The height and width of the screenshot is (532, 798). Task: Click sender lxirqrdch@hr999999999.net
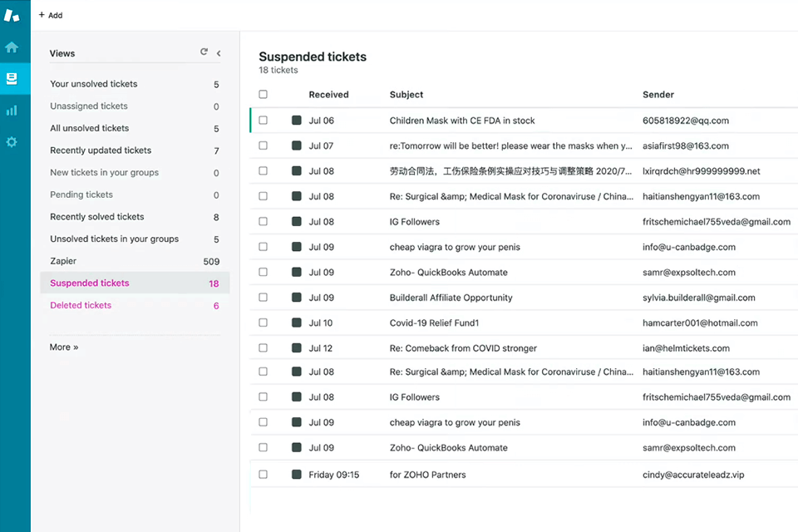(x=702, y=171)
